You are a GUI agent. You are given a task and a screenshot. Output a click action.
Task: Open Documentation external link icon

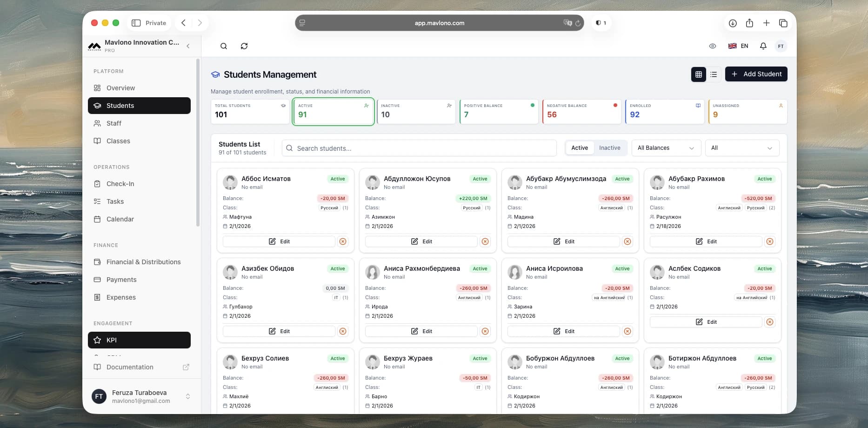coord(186,367)
